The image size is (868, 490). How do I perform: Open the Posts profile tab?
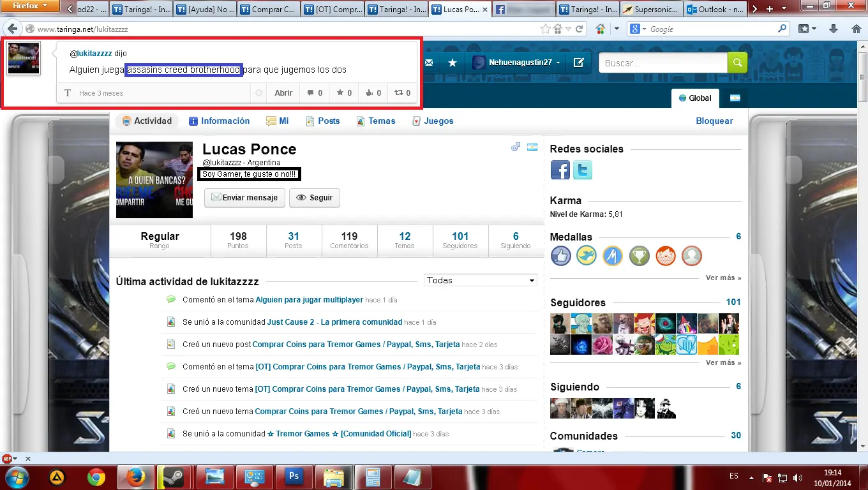323,121
